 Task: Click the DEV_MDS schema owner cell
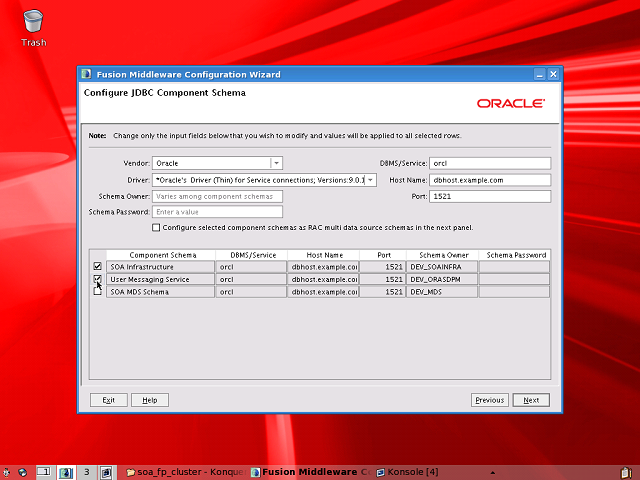(442, 292)
